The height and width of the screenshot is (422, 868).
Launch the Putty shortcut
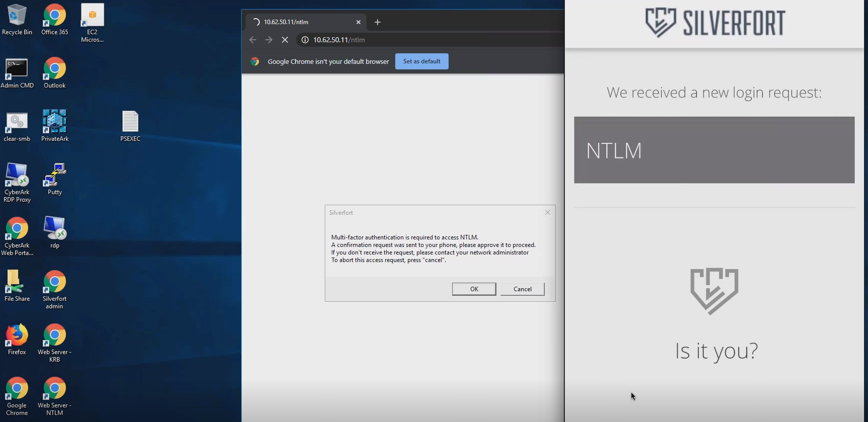54,179
